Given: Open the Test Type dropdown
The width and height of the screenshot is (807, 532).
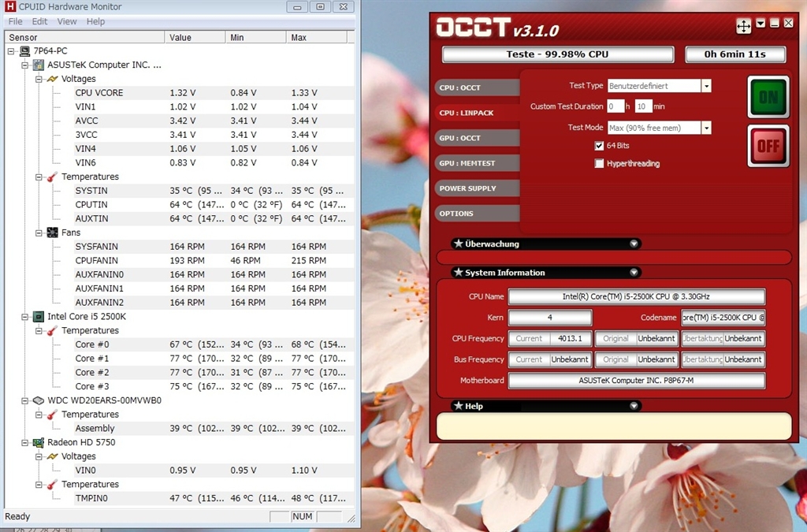Looking at the screenshot, I should pos(706,86).
